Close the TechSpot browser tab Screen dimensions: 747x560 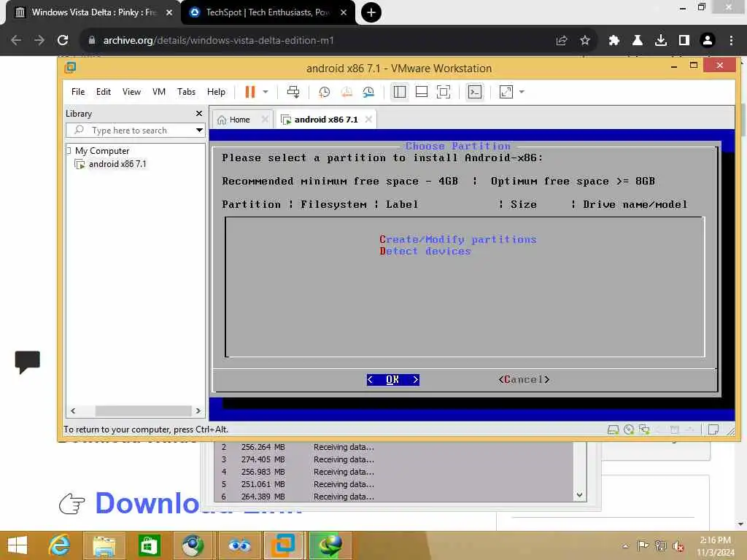click(344, 12)
